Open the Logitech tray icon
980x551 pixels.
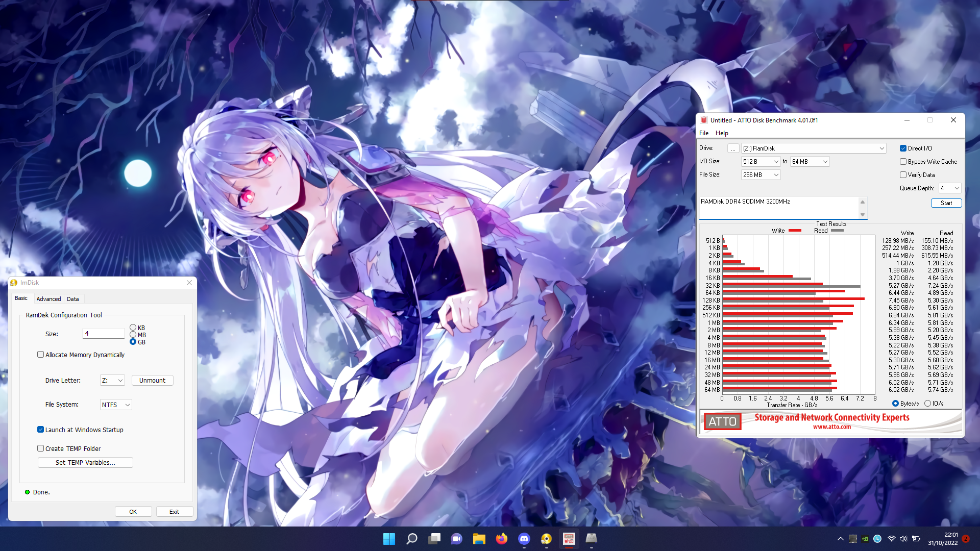877,539
